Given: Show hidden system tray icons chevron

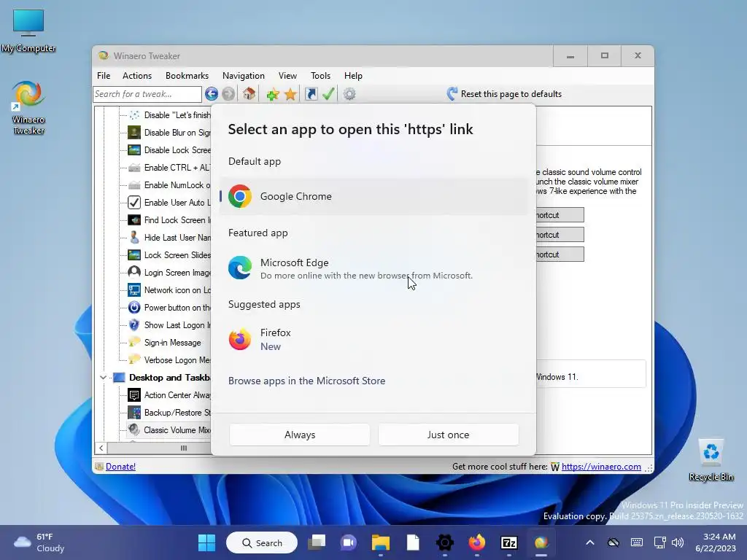Looking at the screenshot, I should click(x=589, y=542).
